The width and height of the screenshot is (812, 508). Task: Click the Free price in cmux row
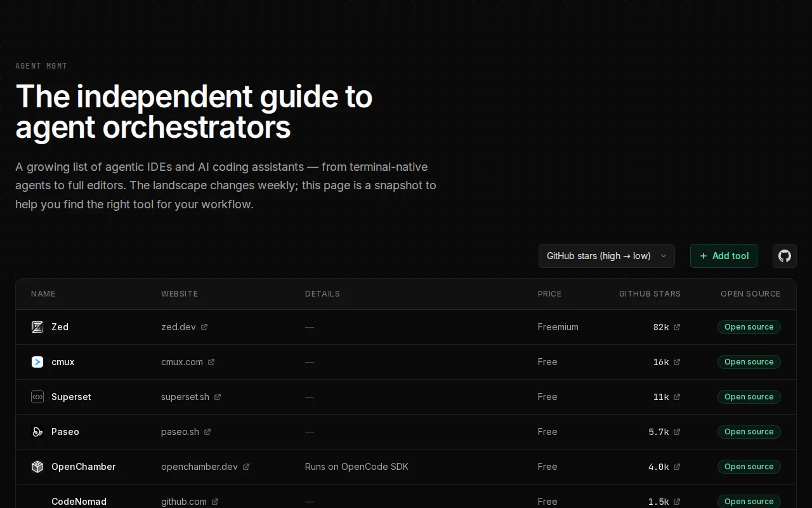coord(547,362)
